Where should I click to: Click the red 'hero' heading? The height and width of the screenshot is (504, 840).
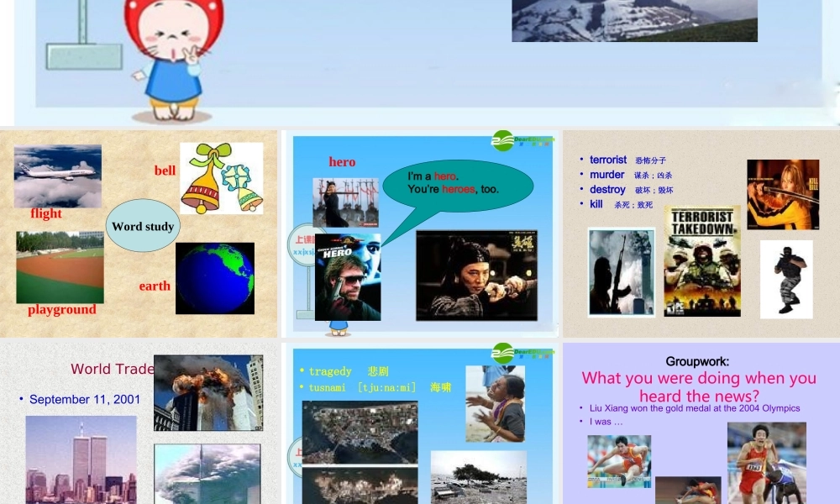pyautogui.click(x=342, y=162)
